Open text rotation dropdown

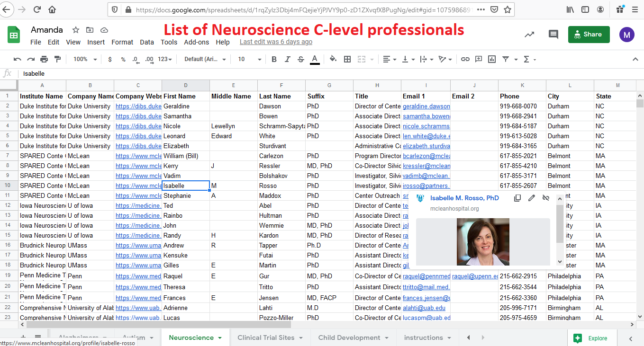(x=445, y=59)
